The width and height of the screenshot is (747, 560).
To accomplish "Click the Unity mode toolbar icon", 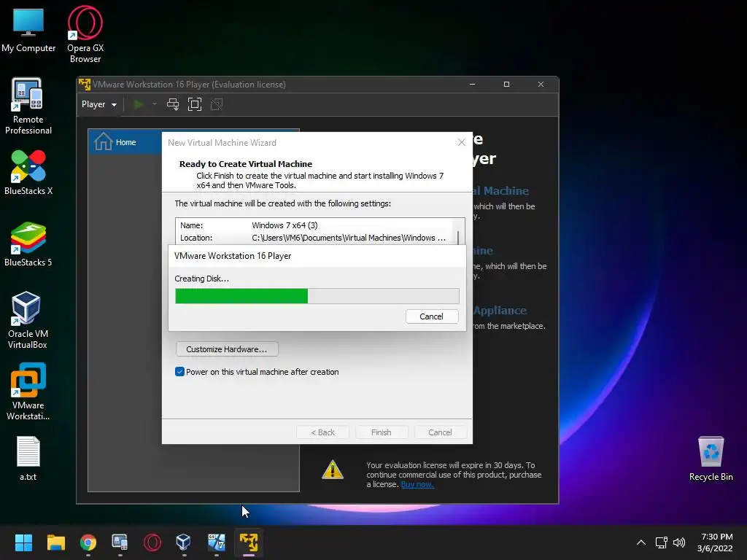I will [x=217, y=104].
